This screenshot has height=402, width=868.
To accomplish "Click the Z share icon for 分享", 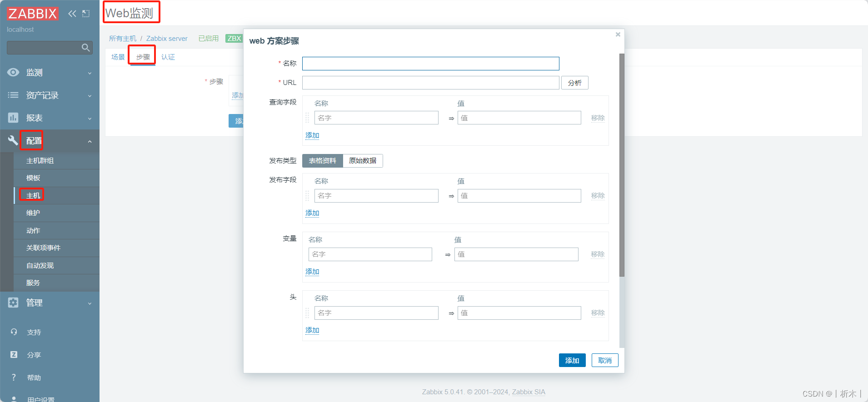I will coord(14,355).
